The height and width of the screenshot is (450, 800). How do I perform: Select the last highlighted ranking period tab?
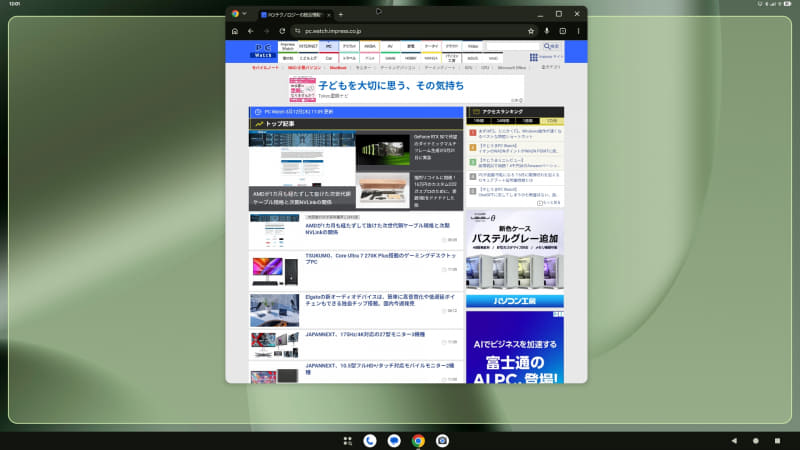[552, 121]
